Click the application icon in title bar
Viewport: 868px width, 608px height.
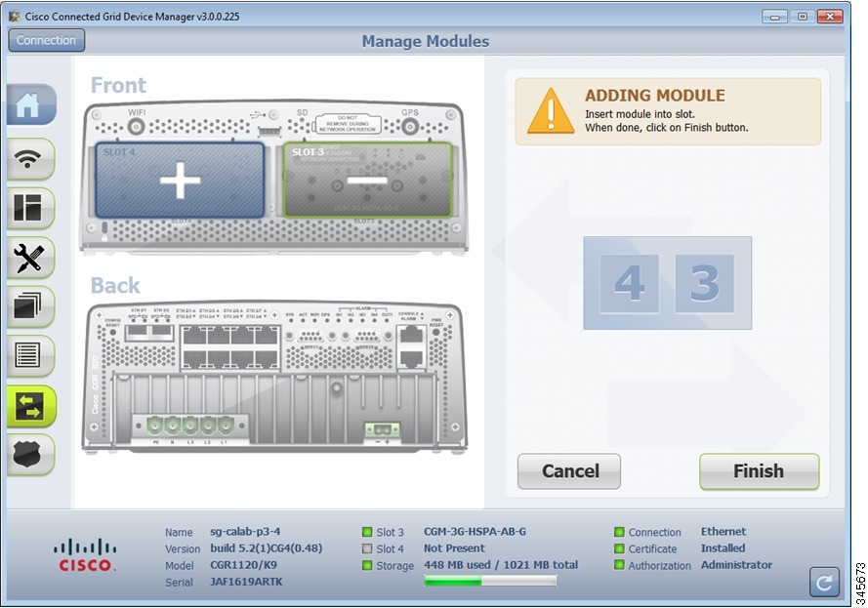[15, 16]
